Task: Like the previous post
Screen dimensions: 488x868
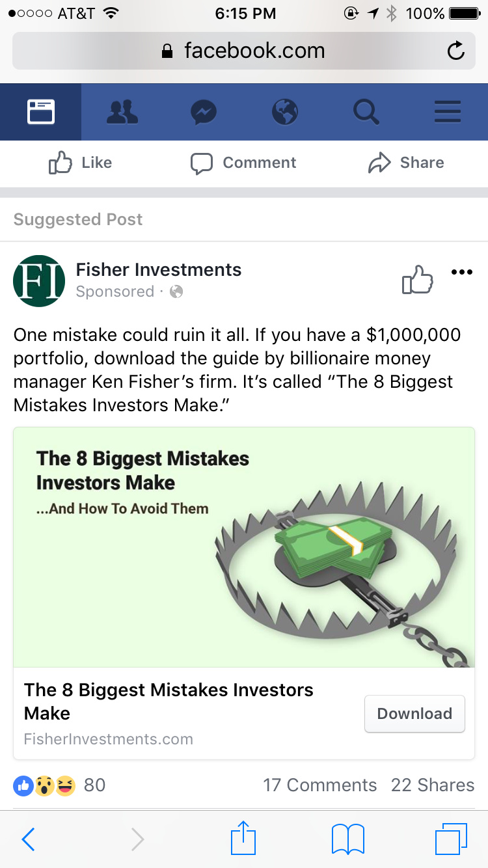Action: (81, 163)
